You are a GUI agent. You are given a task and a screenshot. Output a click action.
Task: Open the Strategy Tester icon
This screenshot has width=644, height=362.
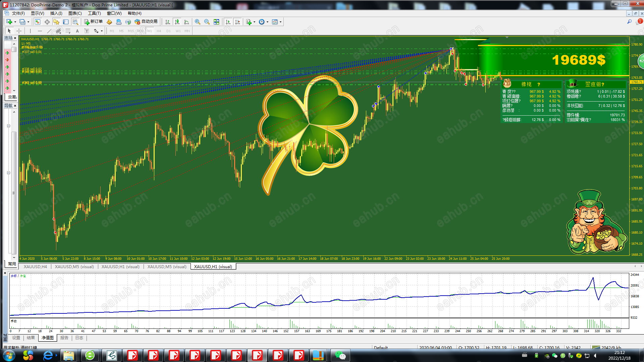tap(75, 22)
